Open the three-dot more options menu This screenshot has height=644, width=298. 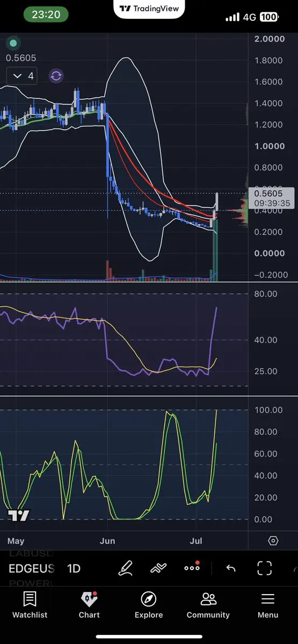coord(192,567)
